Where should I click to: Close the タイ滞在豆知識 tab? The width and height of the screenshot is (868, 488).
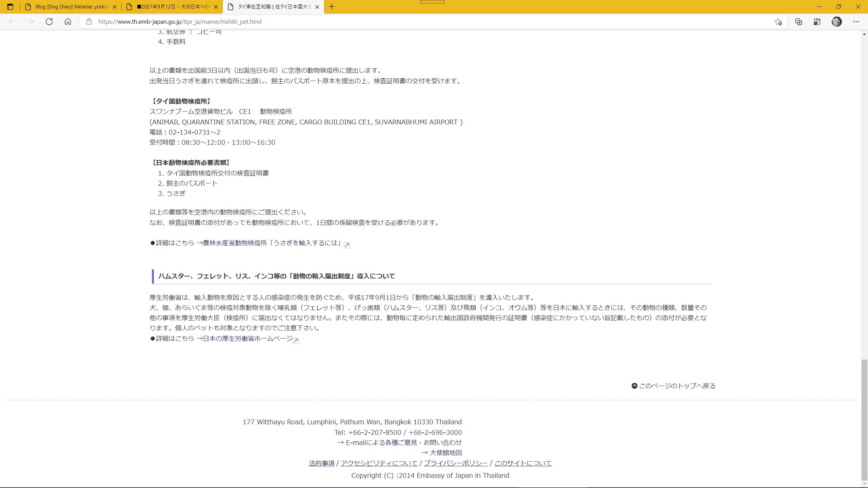317,7
